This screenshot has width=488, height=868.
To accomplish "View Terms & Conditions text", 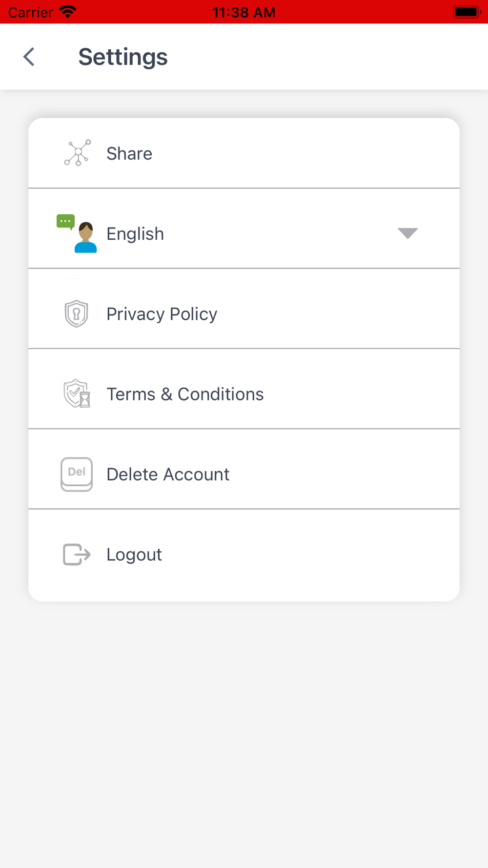I will (x=185, y=394).
